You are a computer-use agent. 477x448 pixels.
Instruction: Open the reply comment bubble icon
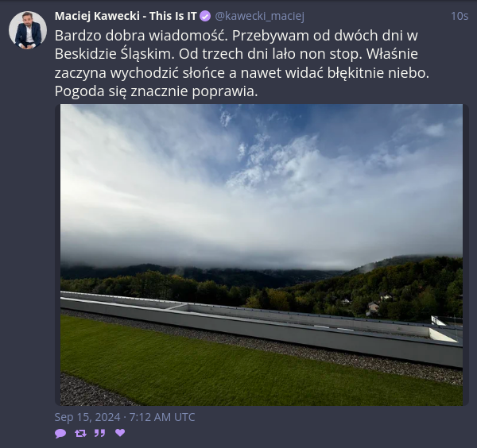tap(60, 433)
